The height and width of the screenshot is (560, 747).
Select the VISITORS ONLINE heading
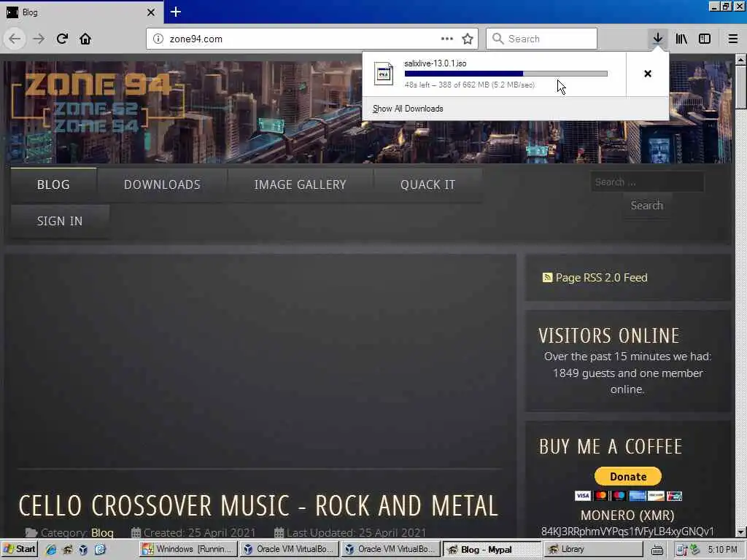(x=609, y=335)
